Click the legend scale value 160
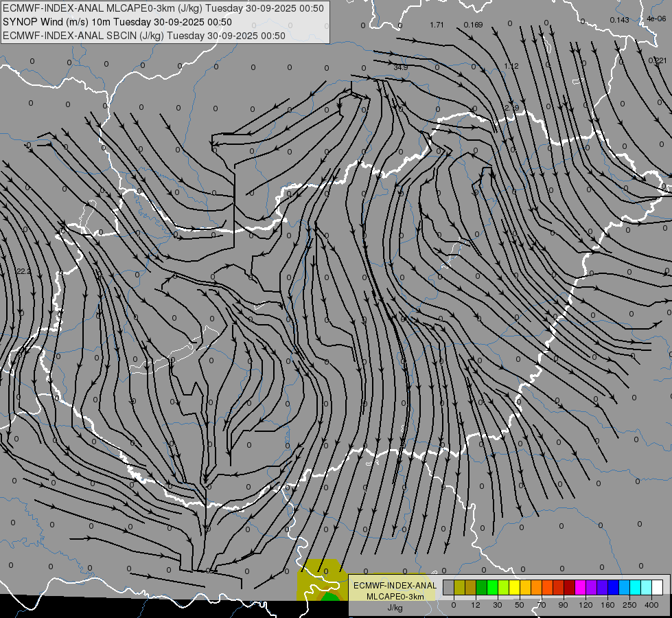Screen dimensions: 672x618 pyautogui.click(x=607, y=605)
